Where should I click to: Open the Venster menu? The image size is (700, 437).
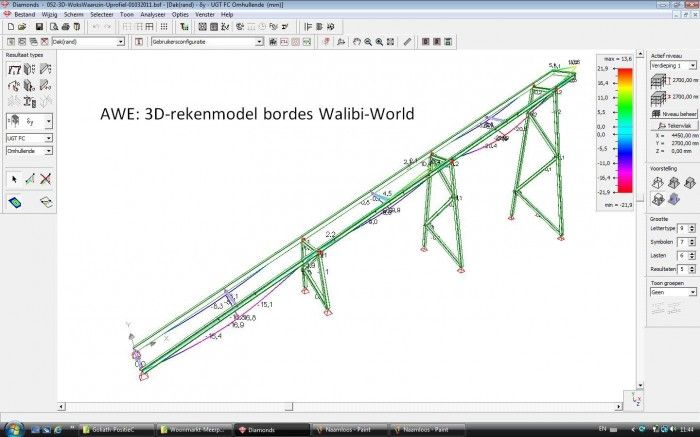pos(205,14)
